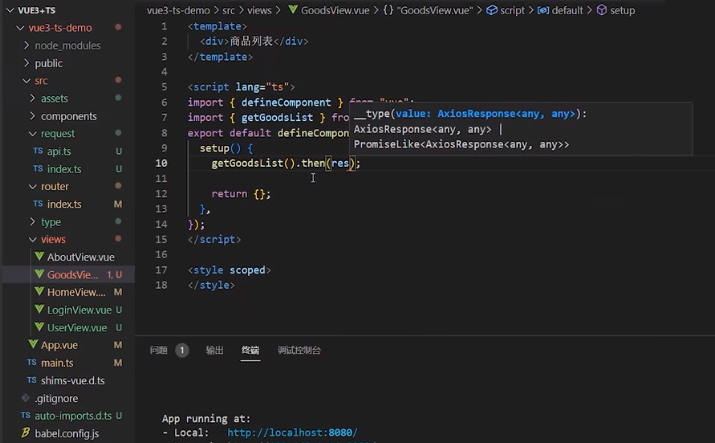
Task: Expand the public folder chevron
Action: coord(26,63)
